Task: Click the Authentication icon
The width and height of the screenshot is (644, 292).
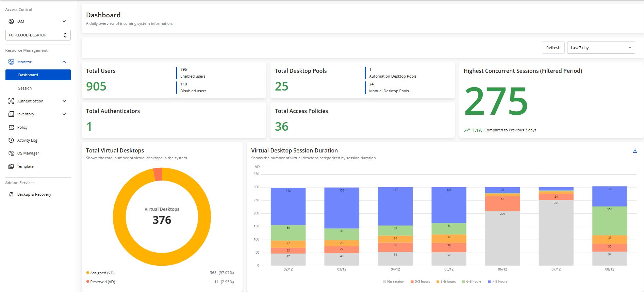Action: [x=11, y=101]
